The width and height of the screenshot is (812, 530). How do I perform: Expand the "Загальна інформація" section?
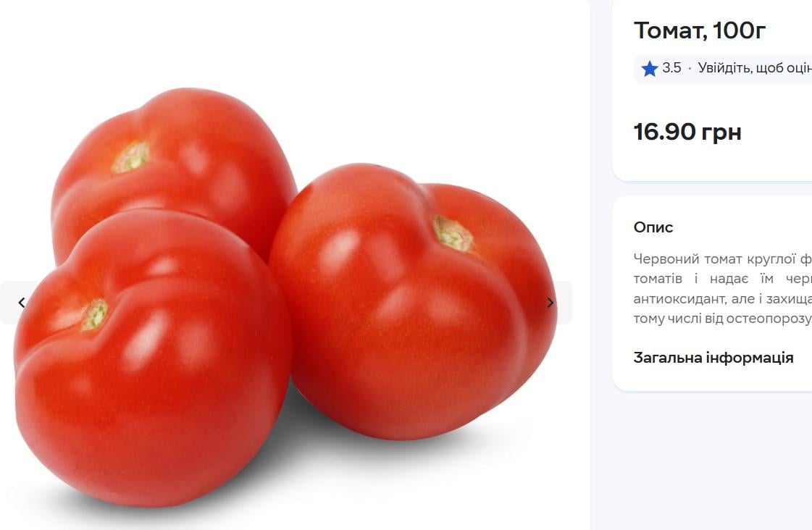pos(713,358)
